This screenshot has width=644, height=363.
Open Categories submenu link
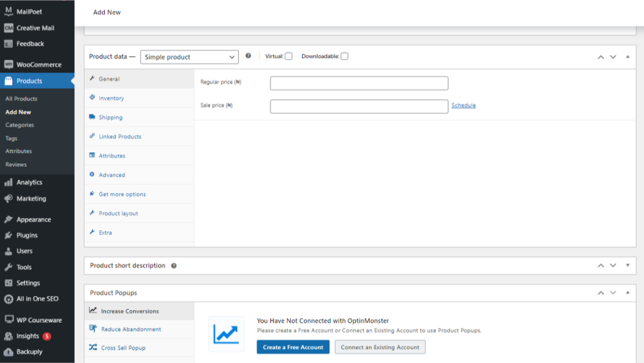tap(19, 125)
